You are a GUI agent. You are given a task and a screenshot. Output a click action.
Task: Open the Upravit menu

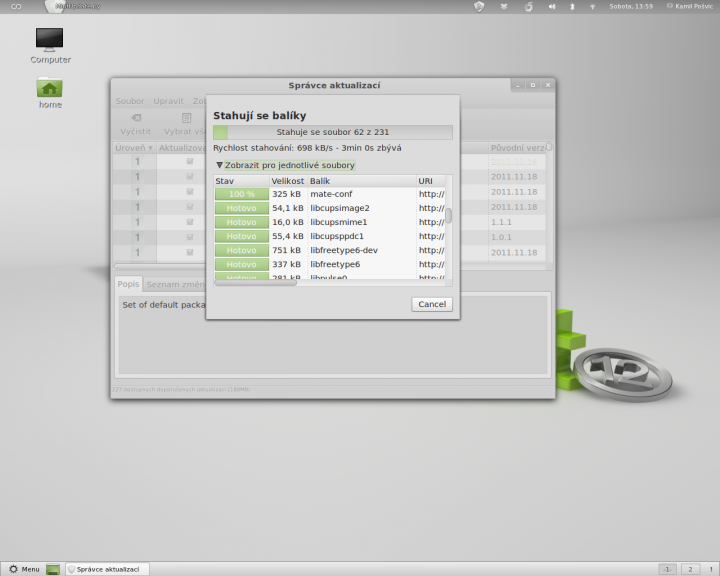pyautogui.click(x=168, y=101)
